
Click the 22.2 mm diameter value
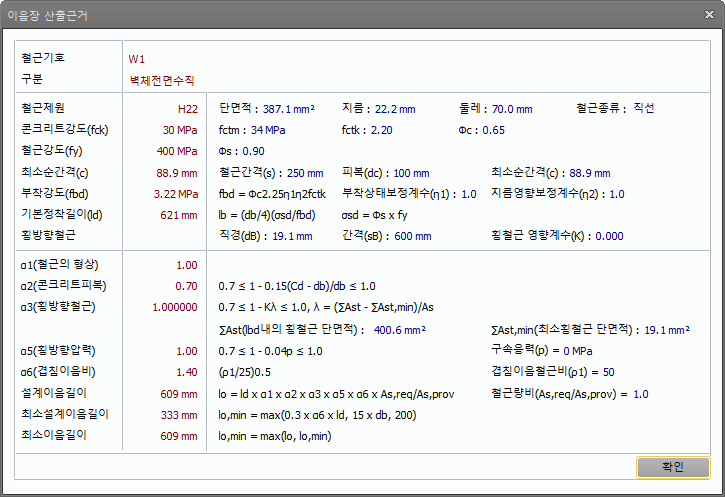pyautogui.click(x=395, y=109)
